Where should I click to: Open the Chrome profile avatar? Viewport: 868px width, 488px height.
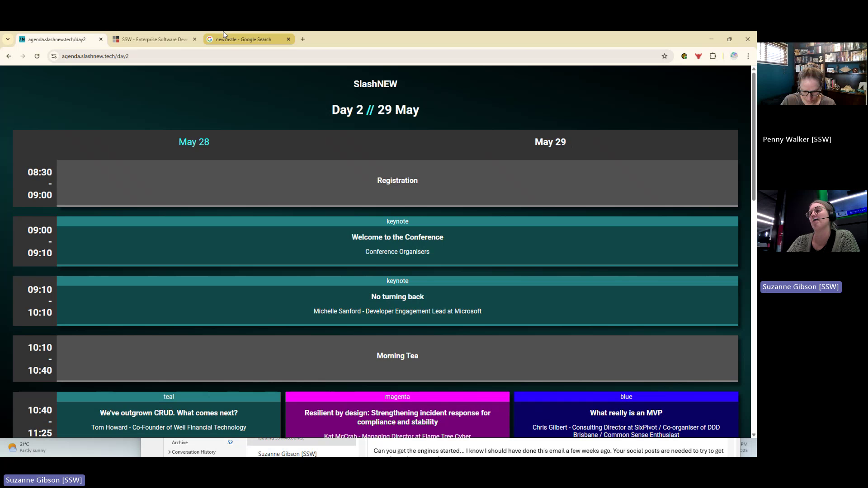(734, 56)
